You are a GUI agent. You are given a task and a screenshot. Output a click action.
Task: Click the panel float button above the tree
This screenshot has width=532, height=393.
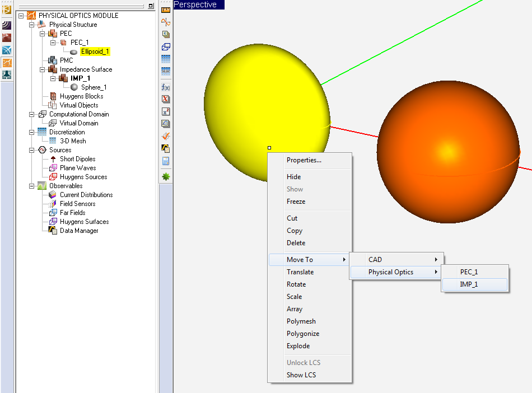coord(151,6)
